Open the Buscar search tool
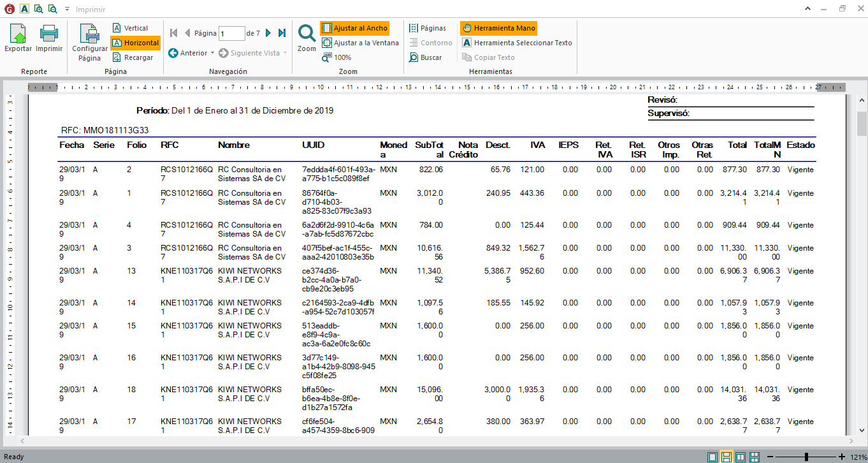The image size is (868, 463). [x=425, y=57]
